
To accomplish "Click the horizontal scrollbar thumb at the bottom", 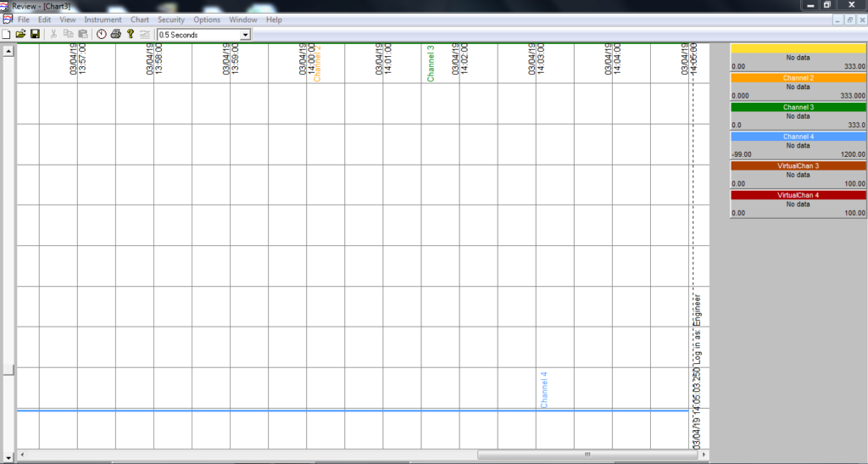I will 586,456.
